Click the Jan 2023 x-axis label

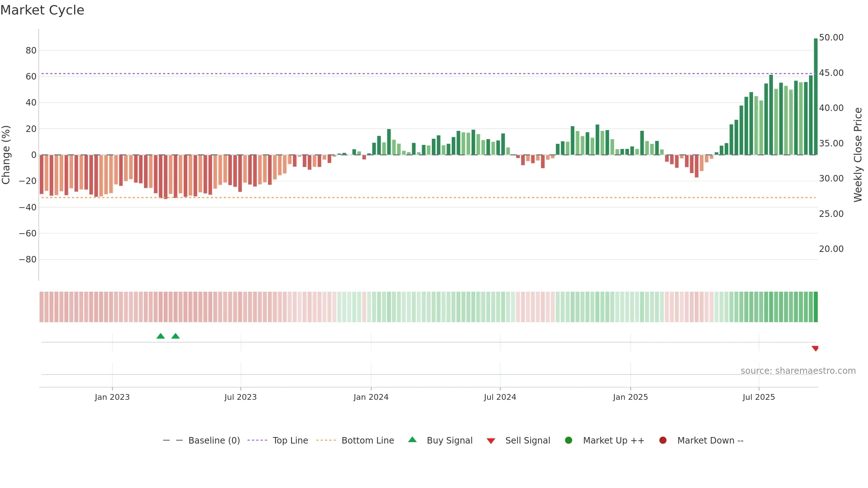[x=112, y=397]
